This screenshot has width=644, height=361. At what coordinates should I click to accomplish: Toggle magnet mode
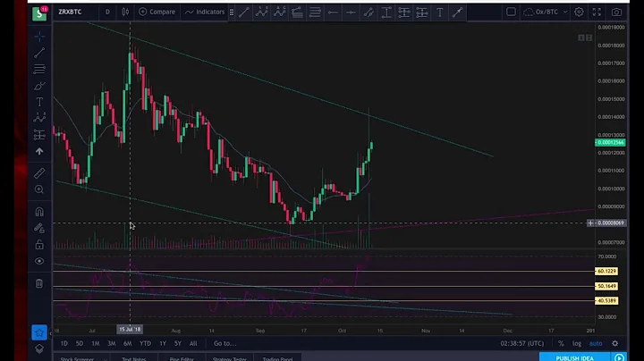point(39,212)
